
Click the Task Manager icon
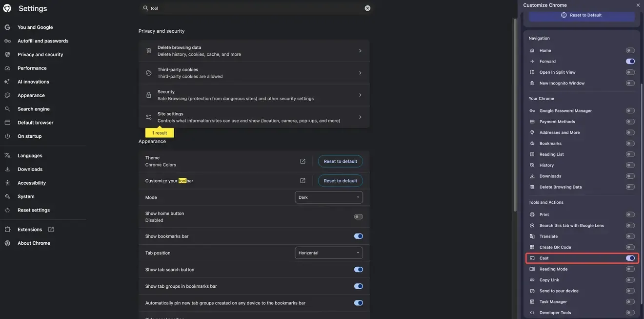[532, 302]
